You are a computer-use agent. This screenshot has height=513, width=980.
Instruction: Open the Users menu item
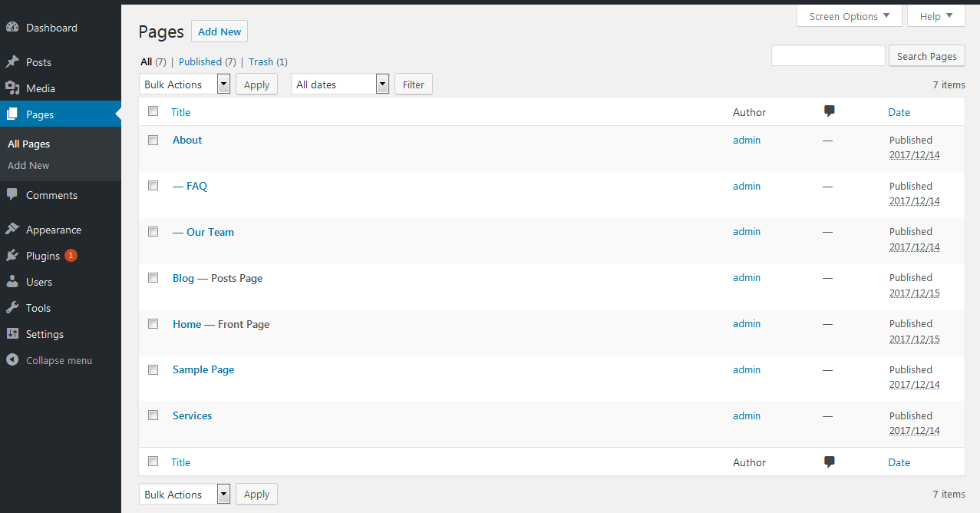click(39, 282)
